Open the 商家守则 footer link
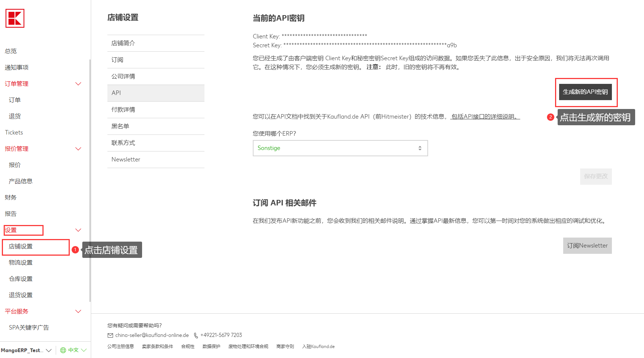This screenshot has width=644, height=358. [285, 347]
